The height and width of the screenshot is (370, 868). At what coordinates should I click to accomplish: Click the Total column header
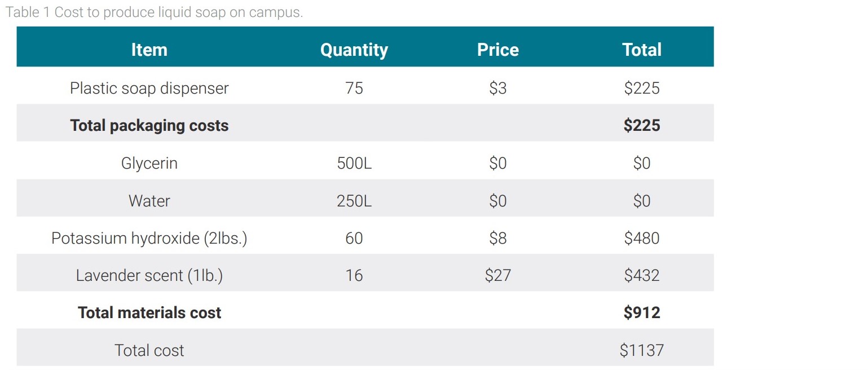click(641, 50)
